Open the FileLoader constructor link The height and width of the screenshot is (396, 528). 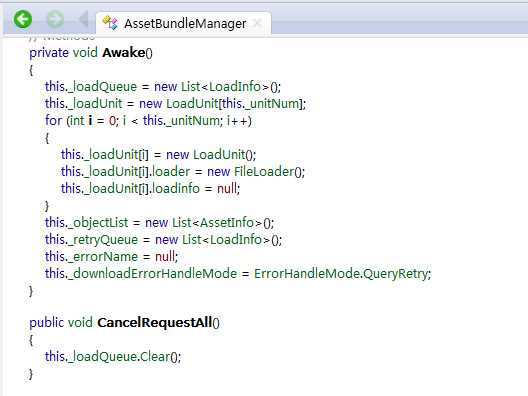(x=264, y=172)
